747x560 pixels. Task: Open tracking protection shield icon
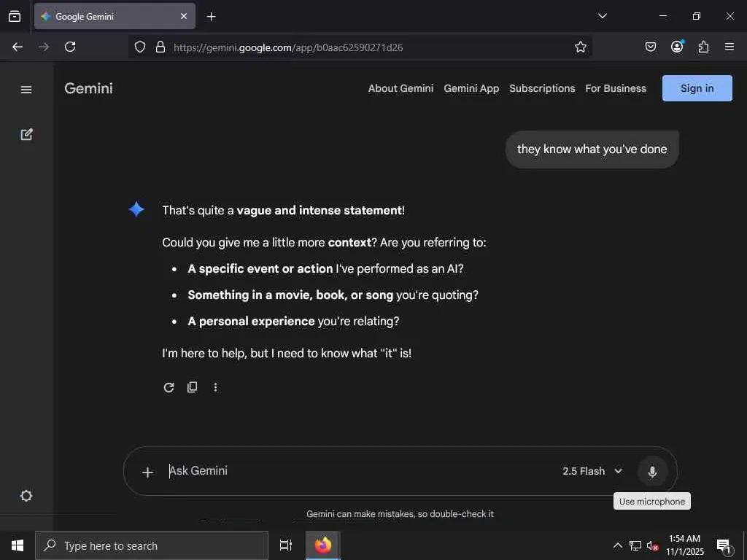point(139,47)
